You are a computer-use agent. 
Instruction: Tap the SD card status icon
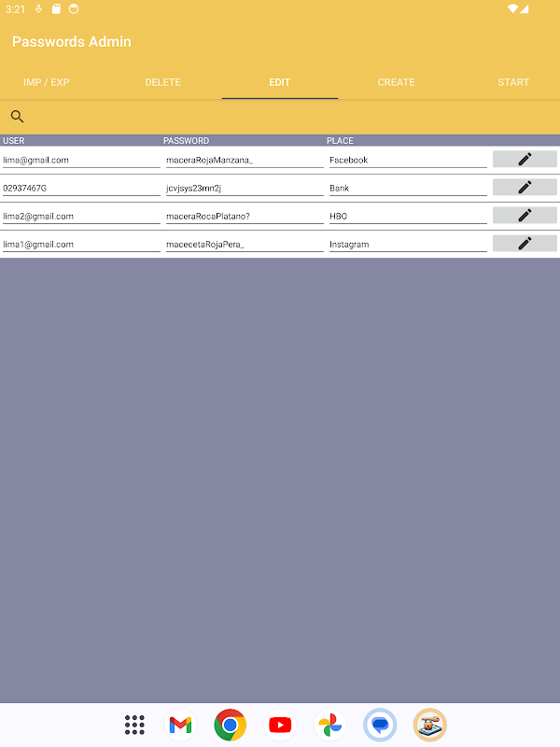pos(56,8)
